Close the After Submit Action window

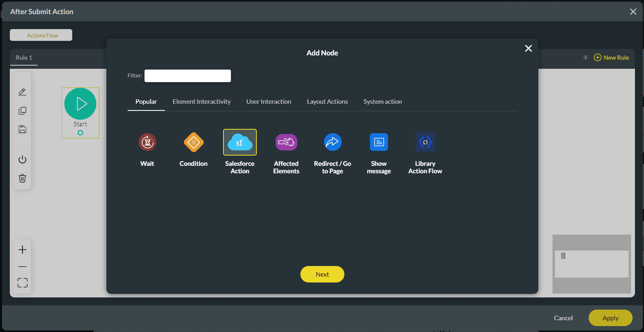(x=633, y=12)
